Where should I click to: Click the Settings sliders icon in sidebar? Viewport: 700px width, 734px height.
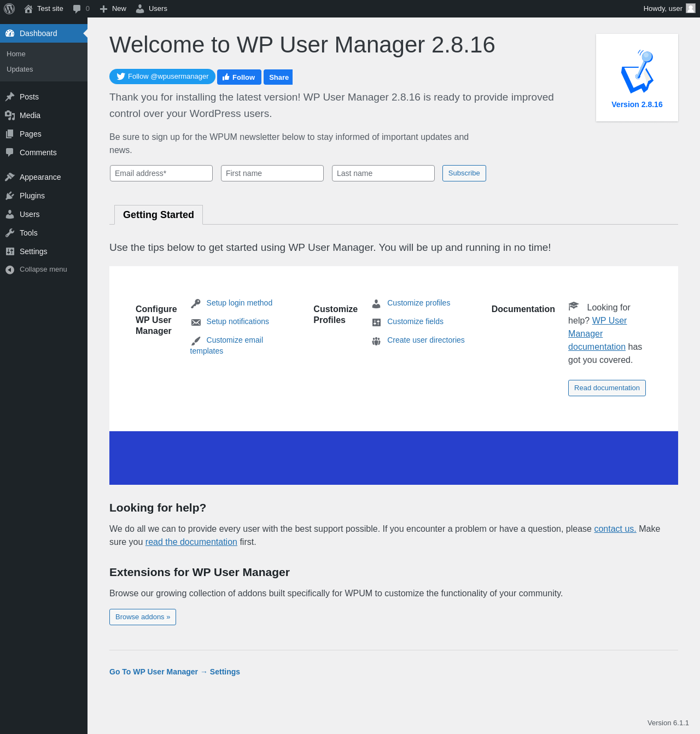click(x=10, y=251)
